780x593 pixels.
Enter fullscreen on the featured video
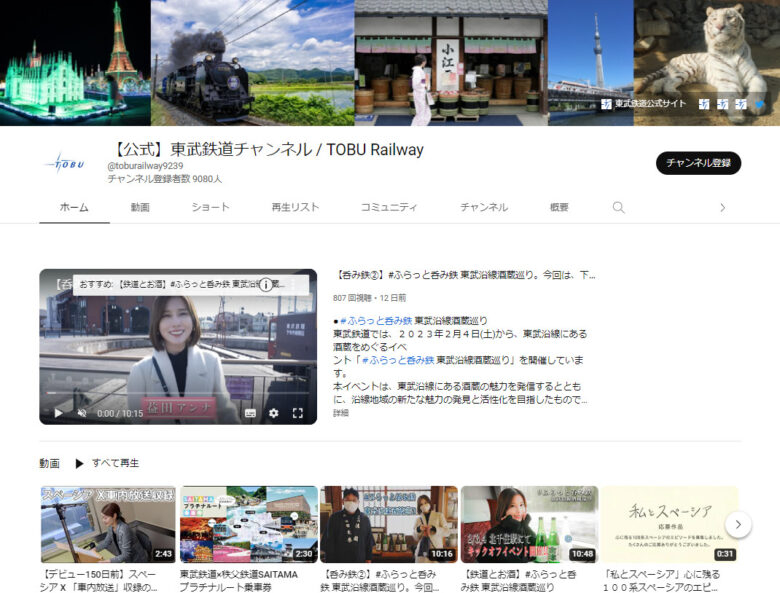pos(297,413)
